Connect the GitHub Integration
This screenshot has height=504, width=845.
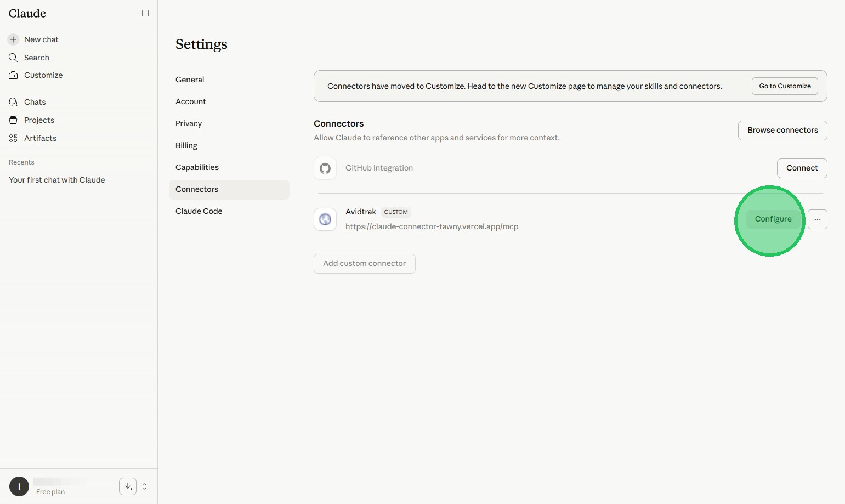802,168
